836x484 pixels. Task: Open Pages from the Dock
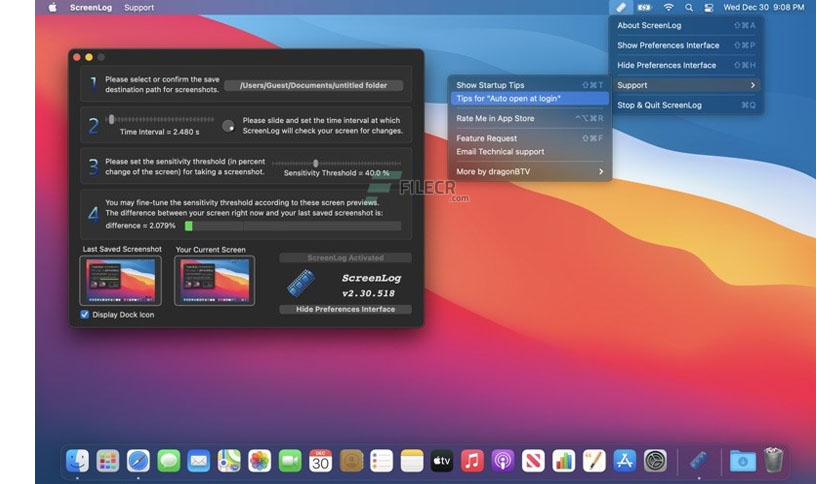tap(594, 461)
